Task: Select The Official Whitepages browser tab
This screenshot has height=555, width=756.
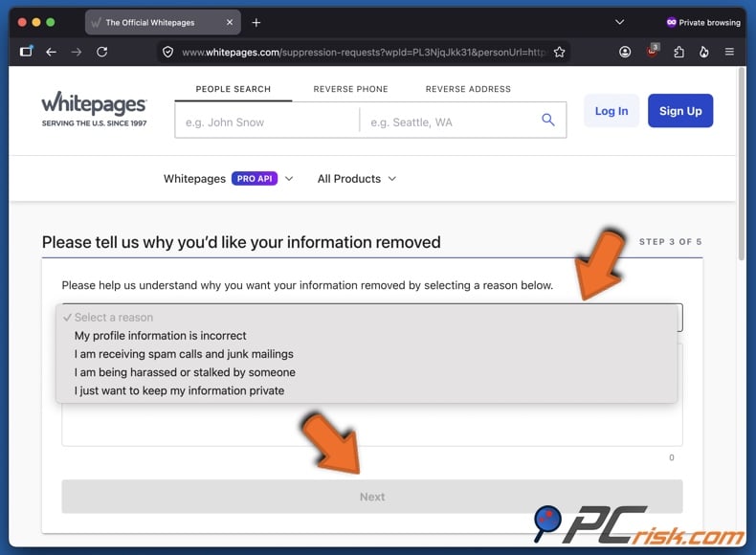Action: (x=163, y=22)
